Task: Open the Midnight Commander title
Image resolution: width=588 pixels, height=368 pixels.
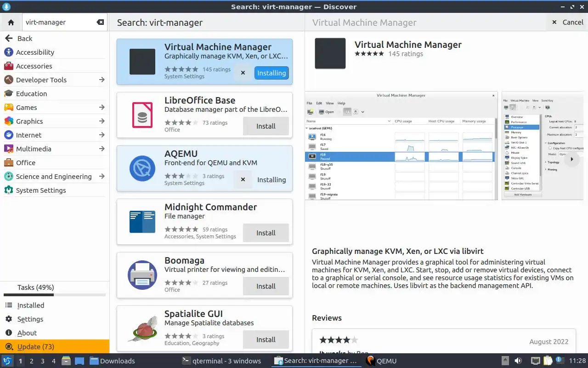Action: click(210, 207)
